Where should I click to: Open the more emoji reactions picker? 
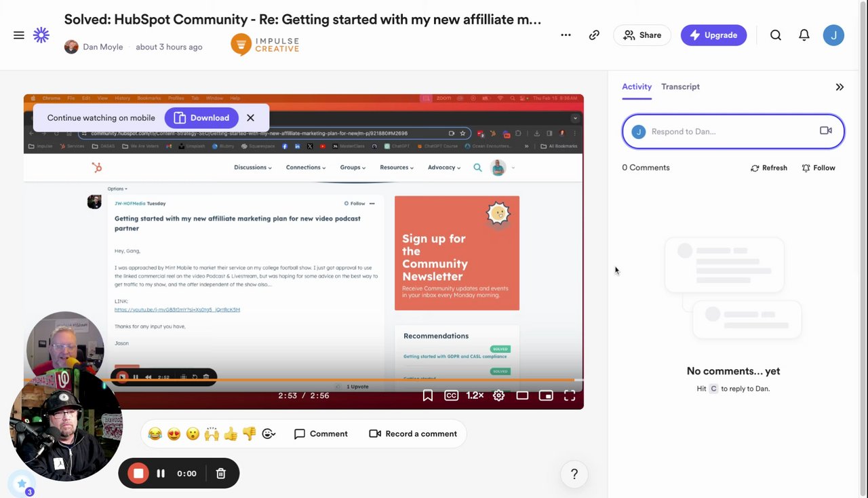pyautogui.click(x=269, y=434)
